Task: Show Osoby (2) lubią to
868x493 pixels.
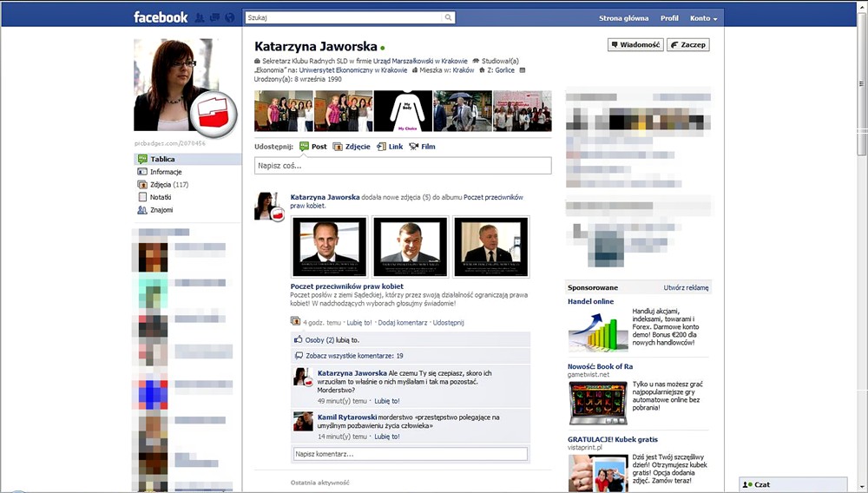Action: [332, 339]
